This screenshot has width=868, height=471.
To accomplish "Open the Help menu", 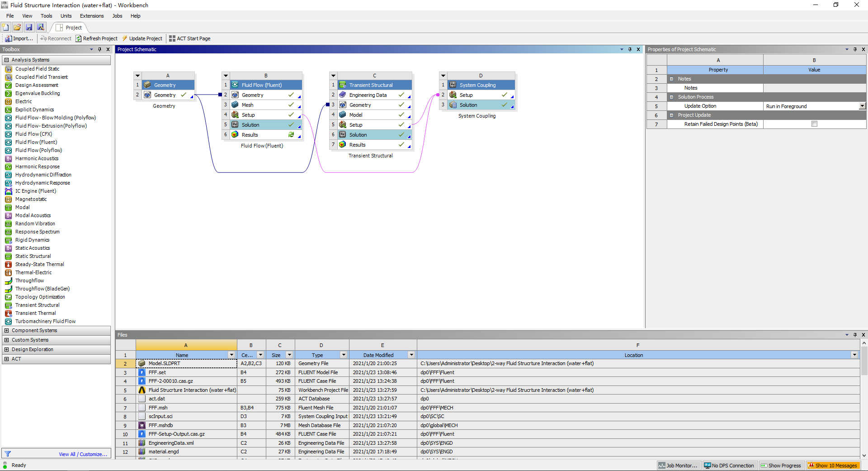I will pyautogui.click(x=136, y=16).
